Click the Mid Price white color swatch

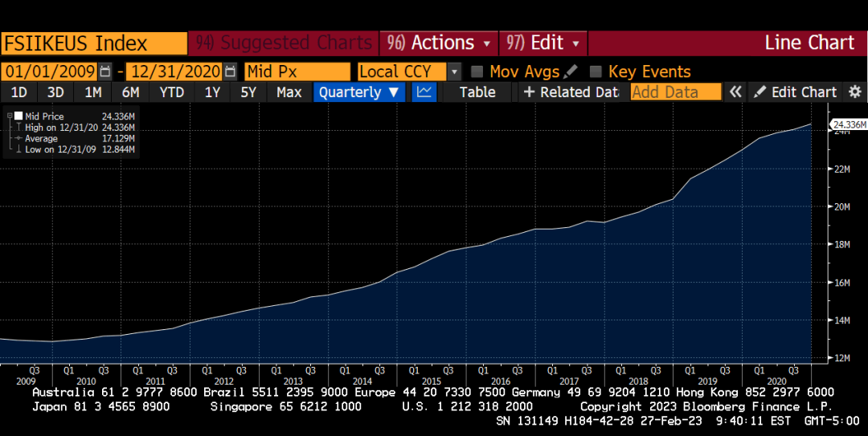(x=18, y=116)
